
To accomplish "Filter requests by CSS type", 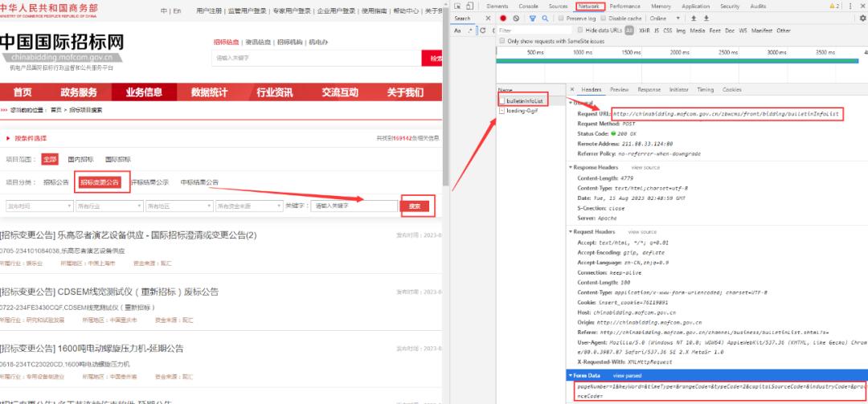I will (x=668, y=31).
